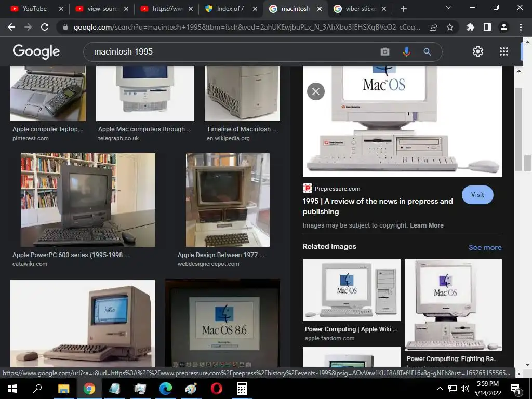532x399 pixels.
Task: Switch to the first YouTube tab
Action: coord(35,9)
